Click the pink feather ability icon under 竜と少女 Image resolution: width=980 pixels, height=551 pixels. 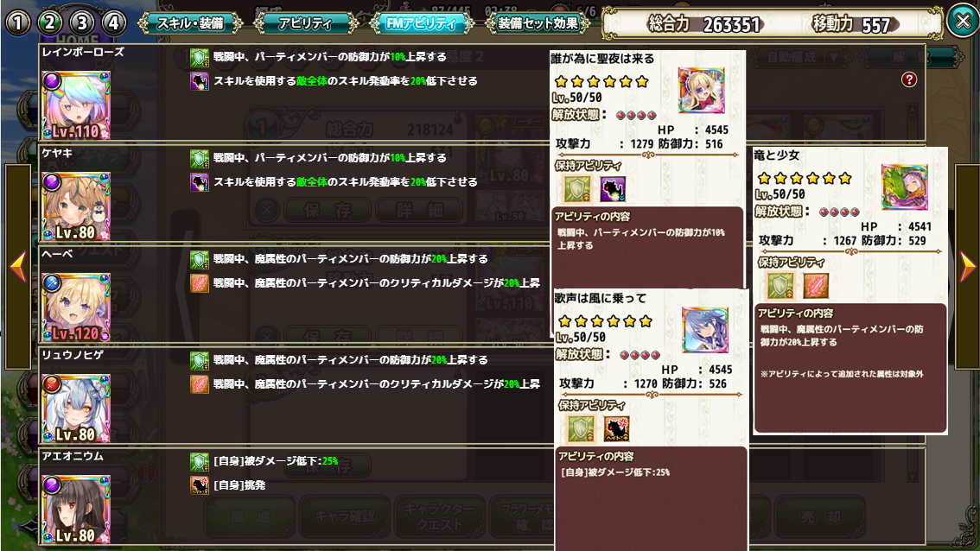tap(816, 286)
